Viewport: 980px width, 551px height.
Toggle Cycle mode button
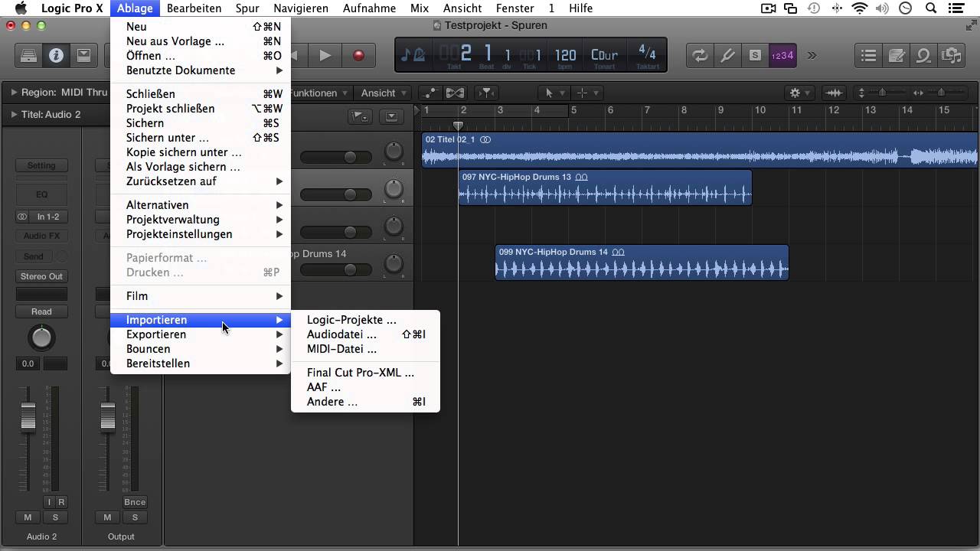tap(700, 55)
